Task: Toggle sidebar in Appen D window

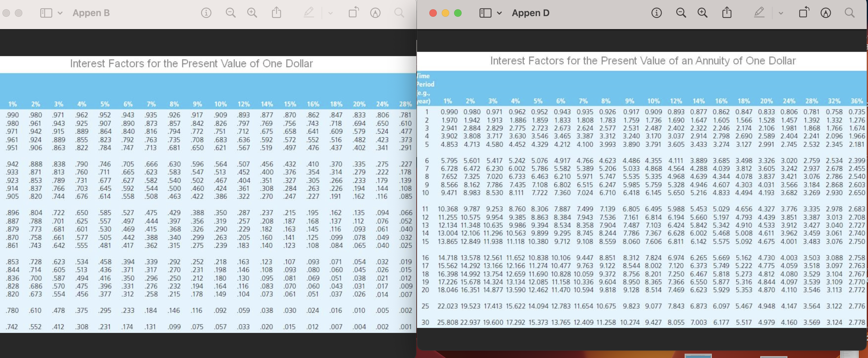Action: point(485,13)
